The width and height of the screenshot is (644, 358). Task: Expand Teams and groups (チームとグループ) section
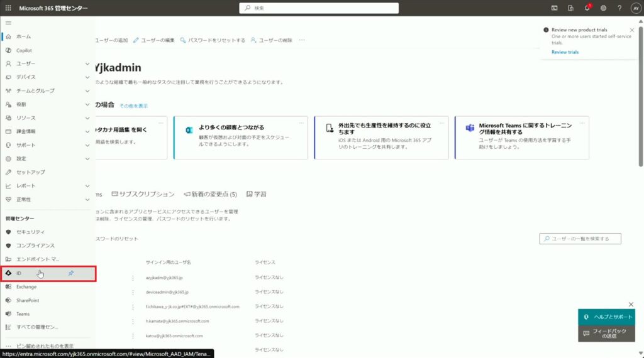click(87, 91)
